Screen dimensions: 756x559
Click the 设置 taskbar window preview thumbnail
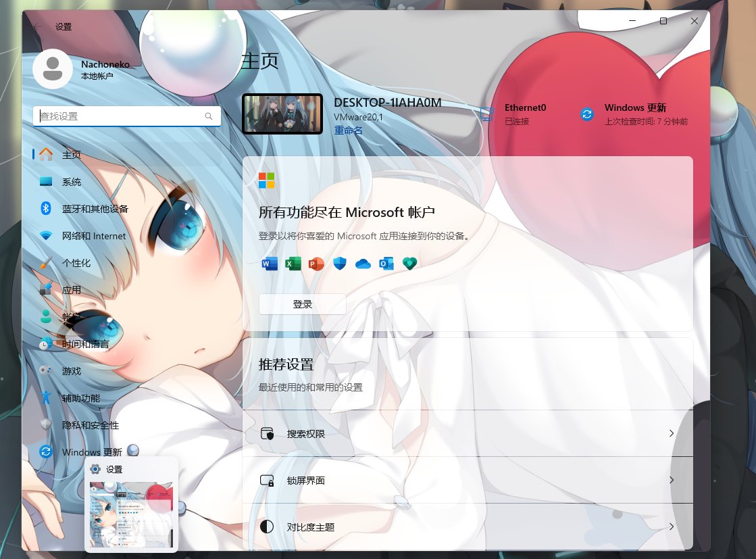[x=131, y=514]
